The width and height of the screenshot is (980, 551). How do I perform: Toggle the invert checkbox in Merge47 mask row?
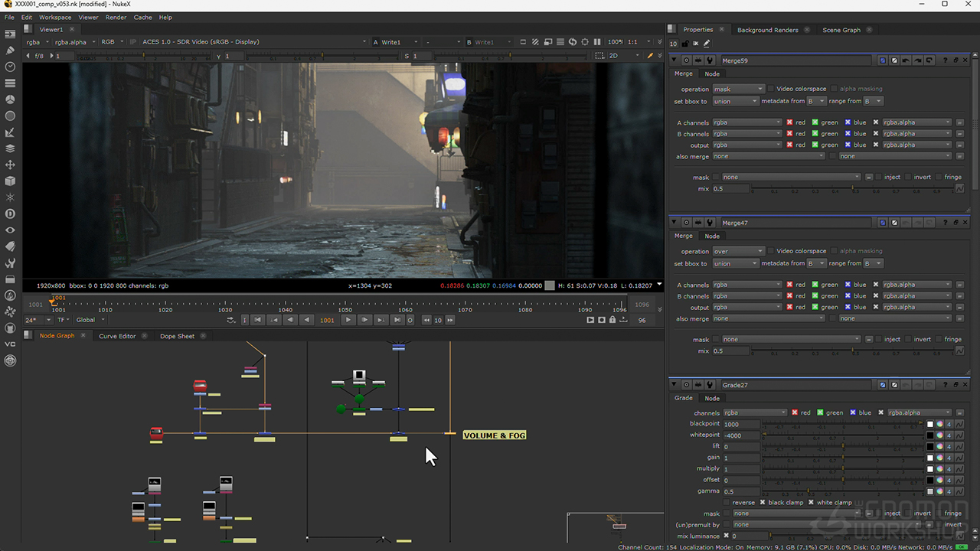908,340
